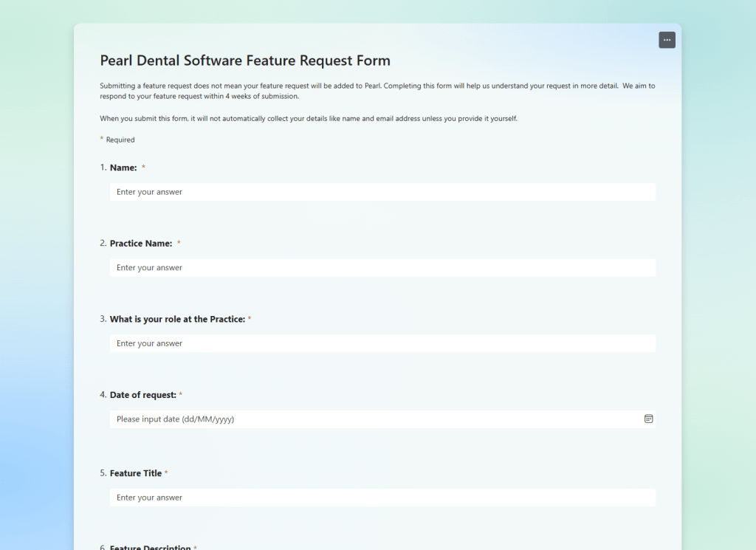The image size is (756, 550).
Task: Focus the Practice Name answer field
Action: [382, 268]
